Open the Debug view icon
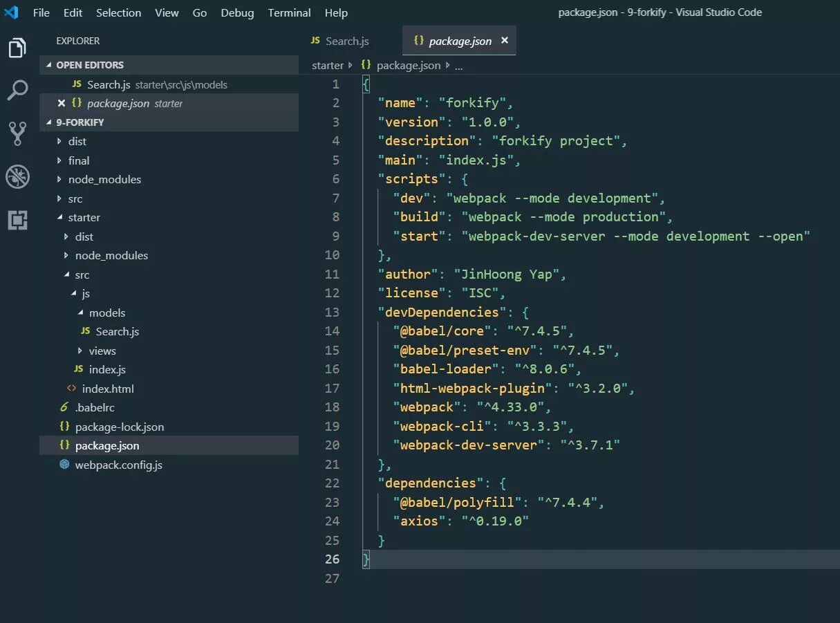Viewport: 840px width, 623px height. (x=17, y=177)
